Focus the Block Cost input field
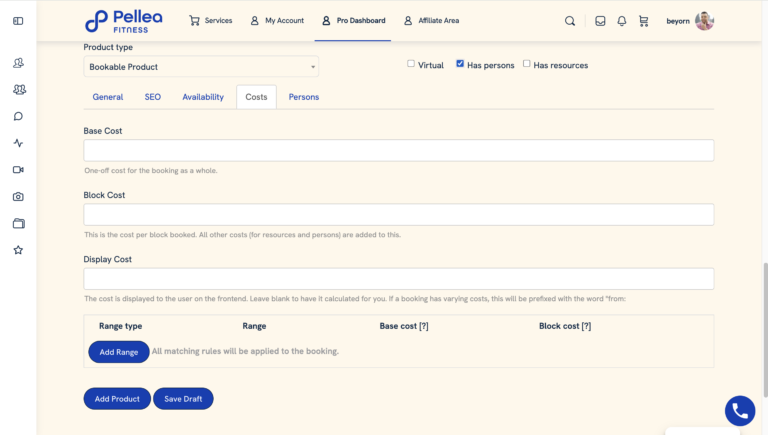Viewport: 768px width, 435px height. (x=399, y=215)
